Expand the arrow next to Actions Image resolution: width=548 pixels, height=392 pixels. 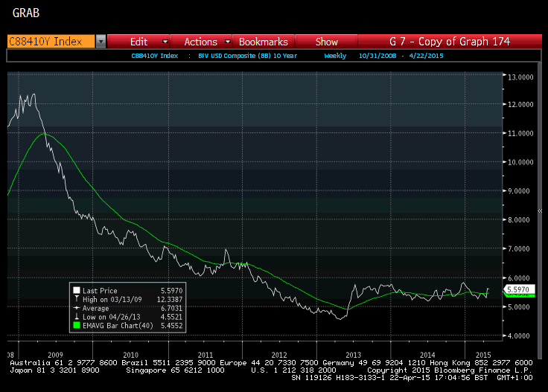pos(226,42)
